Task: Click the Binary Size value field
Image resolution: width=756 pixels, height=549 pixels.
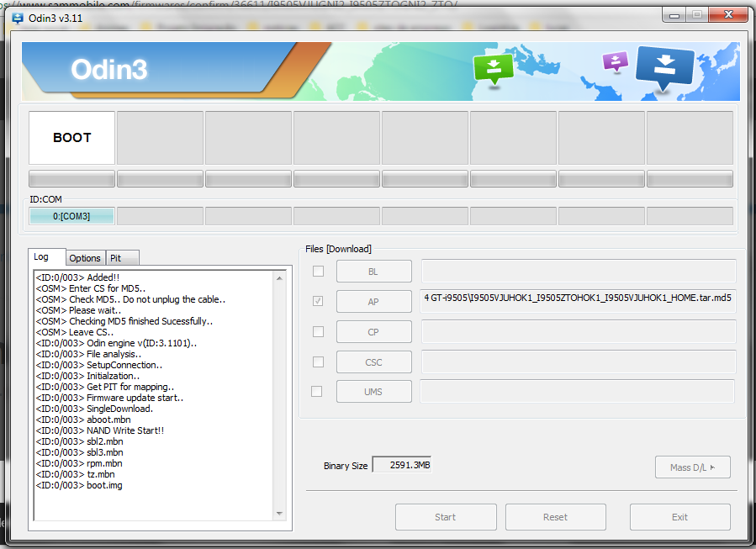Action: 402,465
